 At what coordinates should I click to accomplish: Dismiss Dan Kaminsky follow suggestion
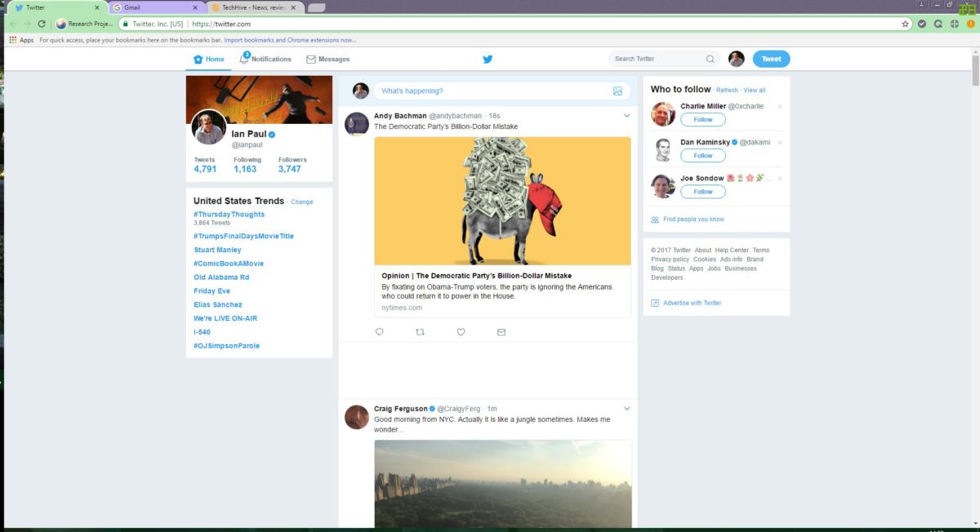[780, 142]
